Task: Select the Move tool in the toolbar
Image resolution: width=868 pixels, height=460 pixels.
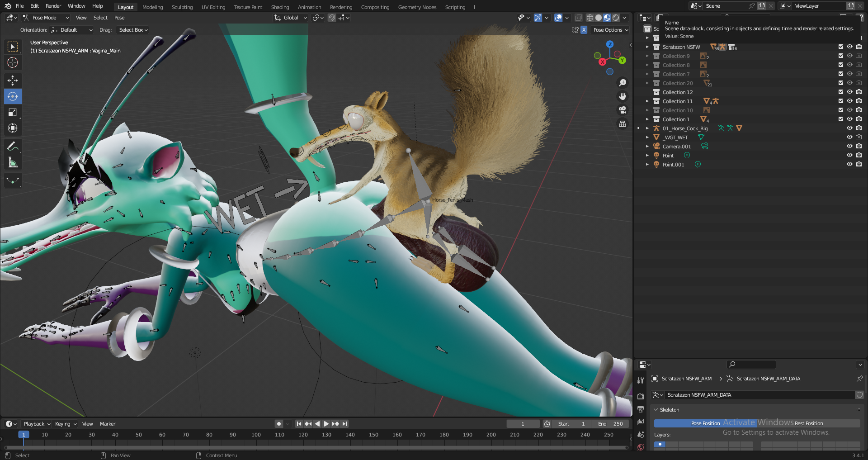Action: pos(13,81)
